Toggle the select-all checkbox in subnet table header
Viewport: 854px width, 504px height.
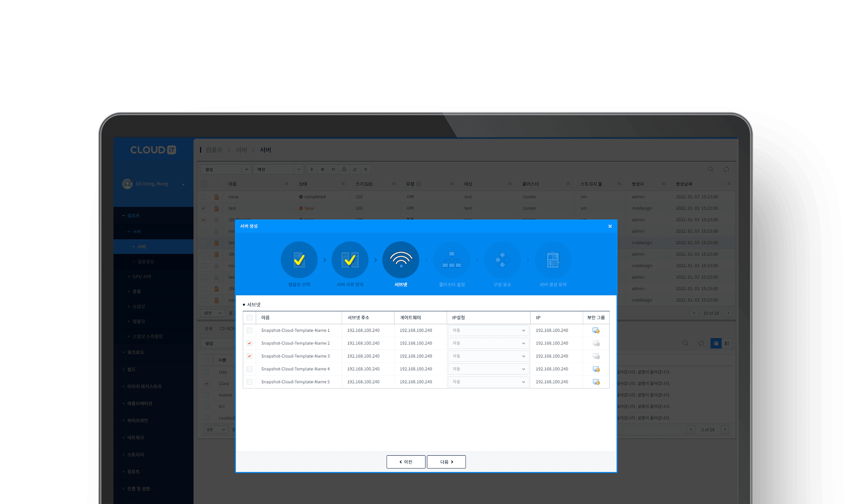coord(250,317)
